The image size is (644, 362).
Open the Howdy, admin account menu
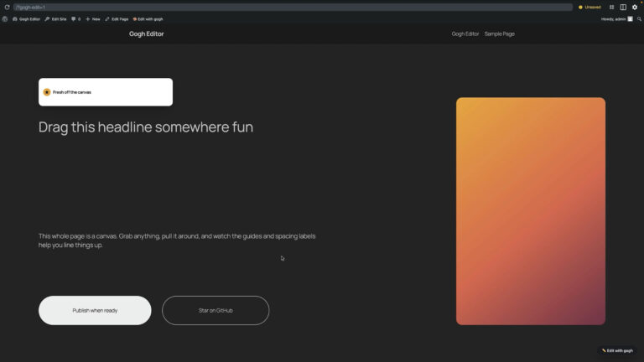(613, 19)
